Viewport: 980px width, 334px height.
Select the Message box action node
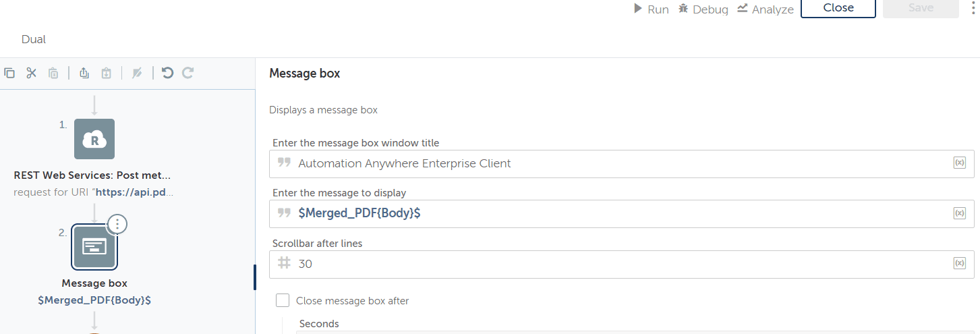coord(94,247)
